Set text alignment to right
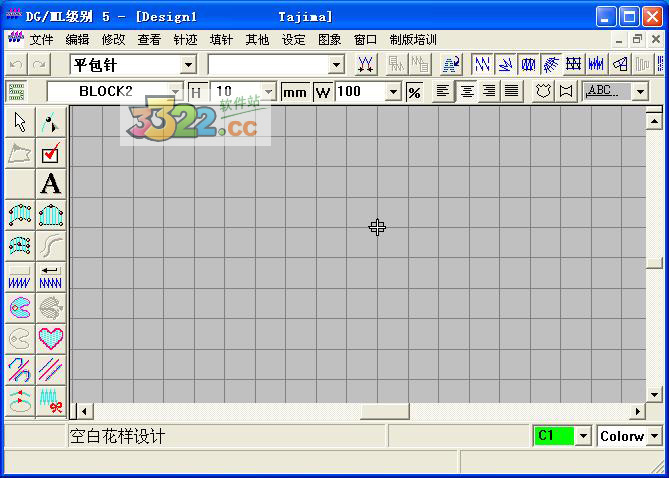Viewport: 669px width, 478px height. pyautogui.click(x=489, y=91)
